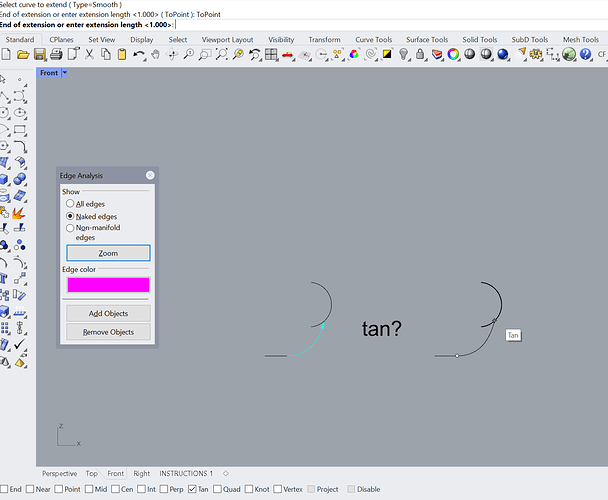Click the Remove Objects button

point(108,332)
